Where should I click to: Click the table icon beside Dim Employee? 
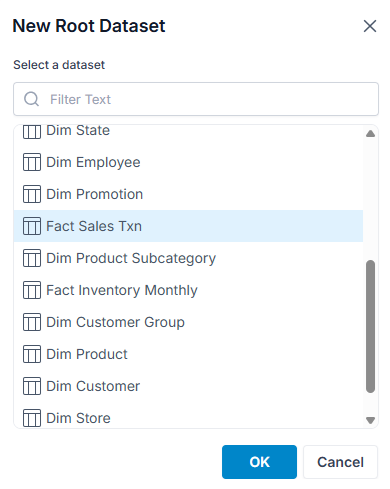click(32, 162)
